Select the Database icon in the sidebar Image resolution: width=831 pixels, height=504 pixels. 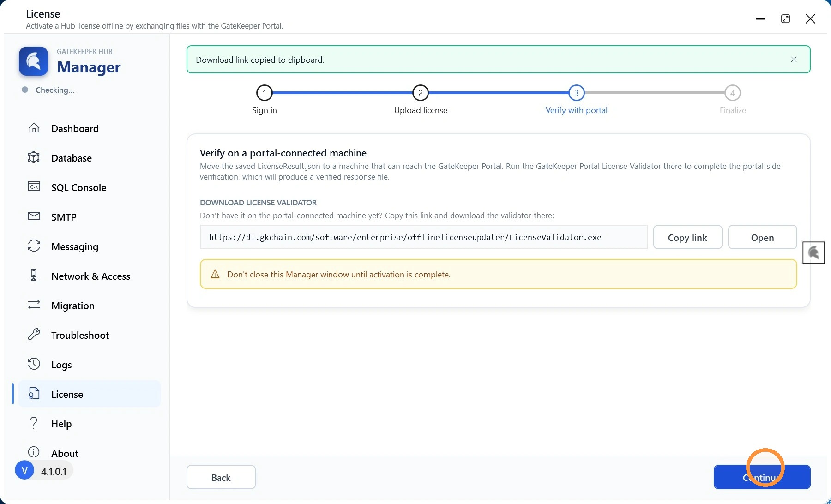(34, 157)
